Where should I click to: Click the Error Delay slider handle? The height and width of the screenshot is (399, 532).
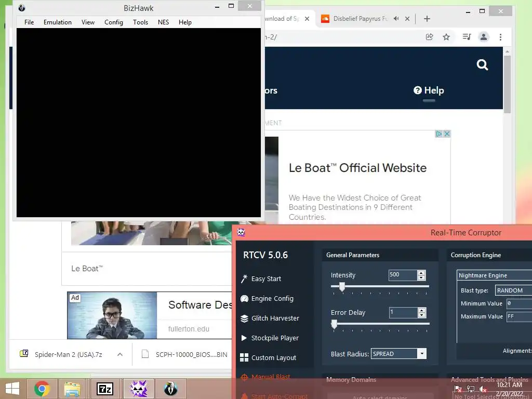(334, 324)
